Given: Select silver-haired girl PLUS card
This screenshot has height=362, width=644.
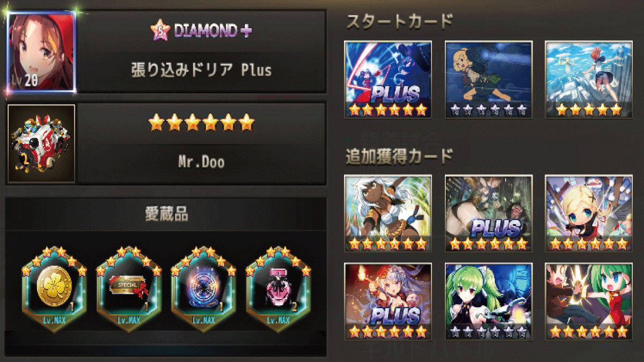Looking at the screenshot, I should (388, 301).
